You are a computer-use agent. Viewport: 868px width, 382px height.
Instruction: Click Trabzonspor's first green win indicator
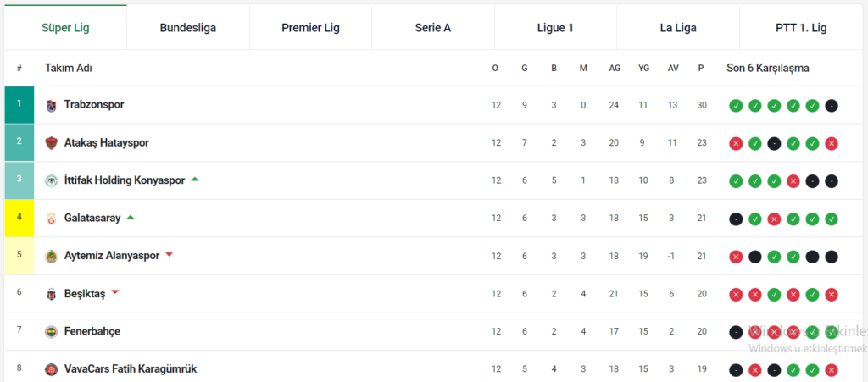pyautogui.click(x=736, y=106)
